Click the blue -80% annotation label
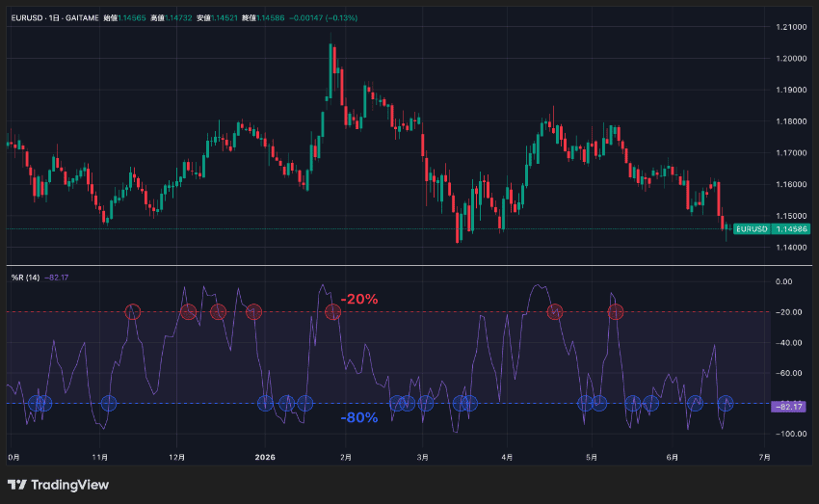Viewport: 819px width, 504px height. 358,417
